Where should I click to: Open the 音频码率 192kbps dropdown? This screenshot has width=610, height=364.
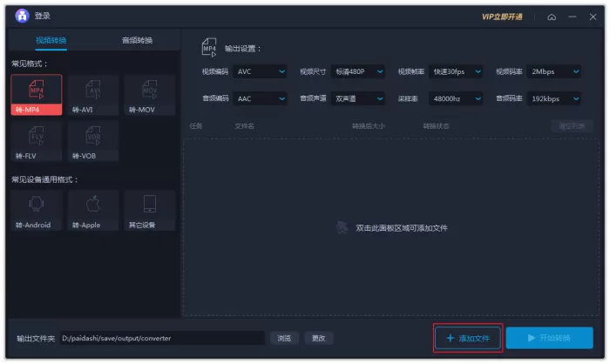554,98
